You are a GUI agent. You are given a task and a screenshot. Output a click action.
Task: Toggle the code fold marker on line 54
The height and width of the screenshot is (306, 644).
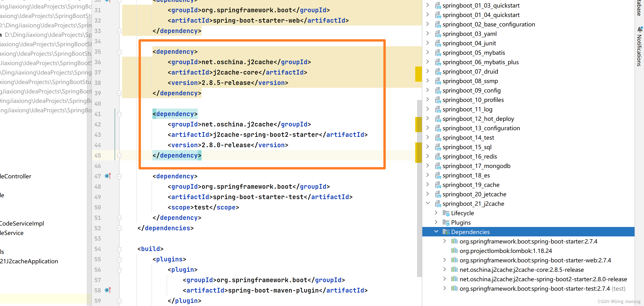[x=119, y=249]
